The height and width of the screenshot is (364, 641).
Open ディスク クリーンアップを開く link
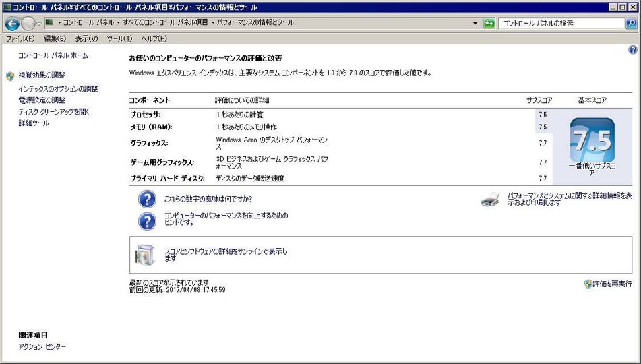click(53, 112)
